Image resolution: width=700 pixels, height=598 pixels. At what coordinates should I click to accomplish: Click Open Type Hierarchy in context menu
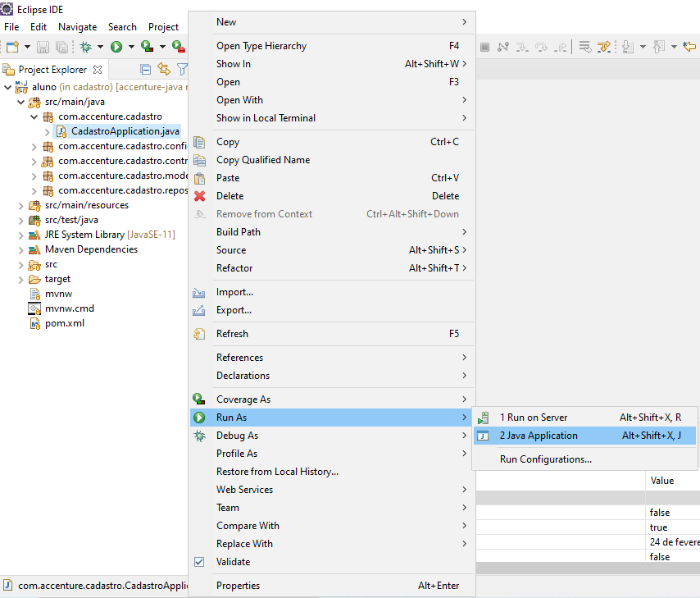[331, 46]
